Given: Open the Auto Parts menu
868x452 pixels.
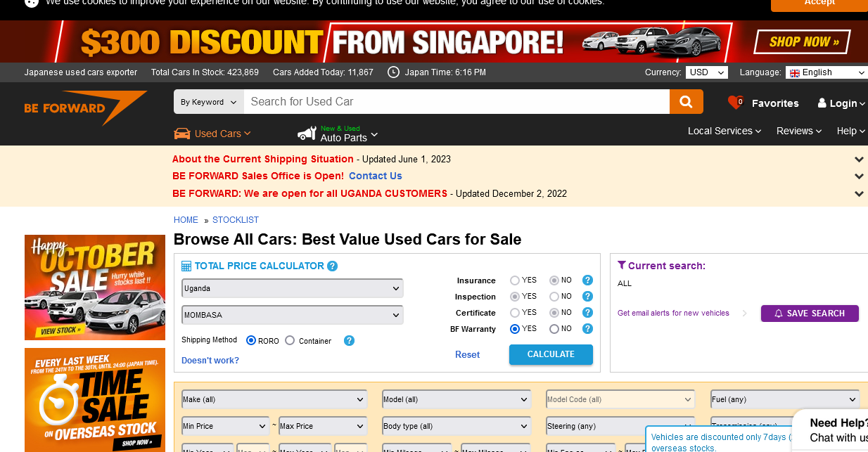Looking at the screenshot, I should point(338,133).
